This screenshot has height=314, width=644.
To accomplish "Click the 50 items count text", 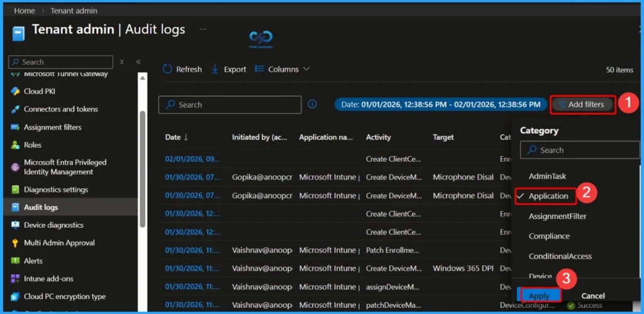I will click(619, 70).
